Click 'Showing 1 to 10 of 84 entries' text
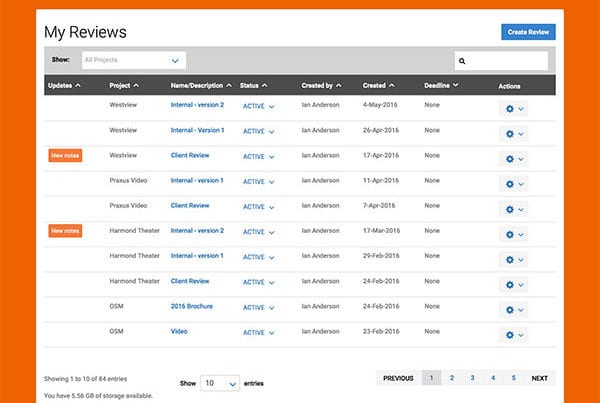 click(x=85, y=379)
